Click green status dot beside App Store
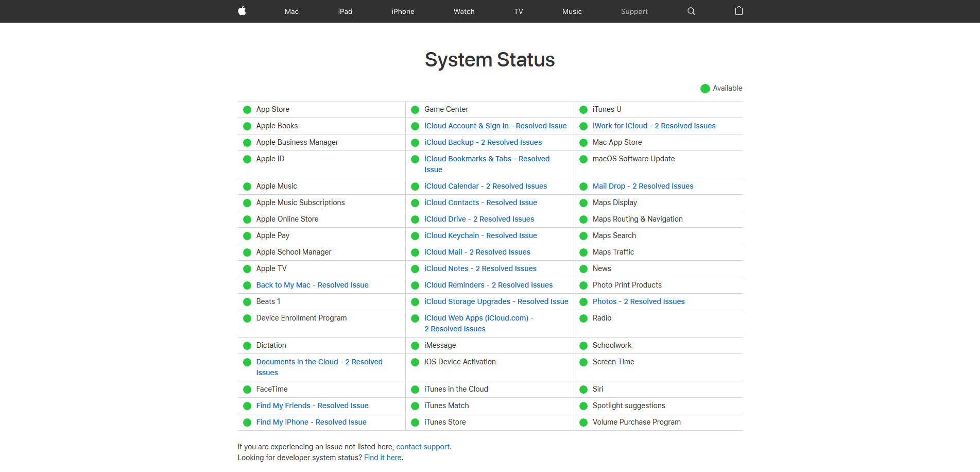This screenshot has height=472, width=980. click(x=247, y=110)
